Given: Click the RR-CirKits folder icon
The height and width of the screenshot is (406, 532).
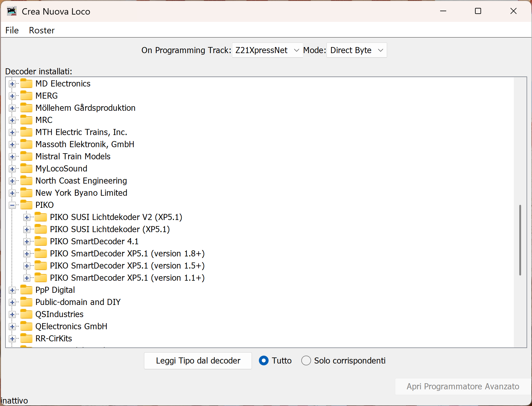Looking at the screenshot, I should pos(26,338).
